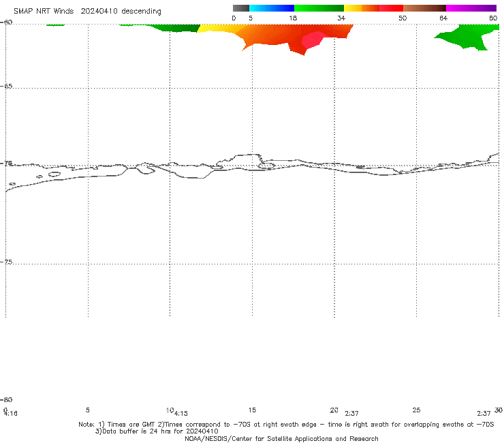The height and width of the screenshot is (443, 504).
Task: Click the color bar label "34"
Action: point(341,18)
